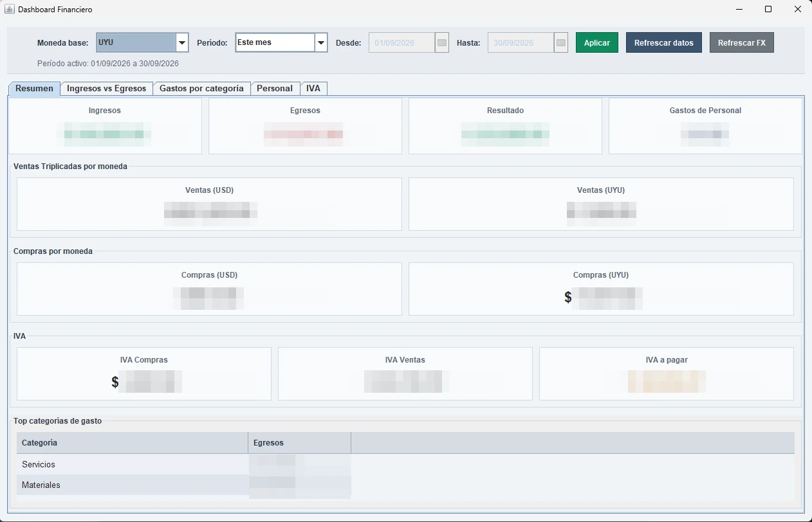This screenshot has width=812, height=522.
Task: Click the Java app icon in title bar
Action: [x=10, y=10]
